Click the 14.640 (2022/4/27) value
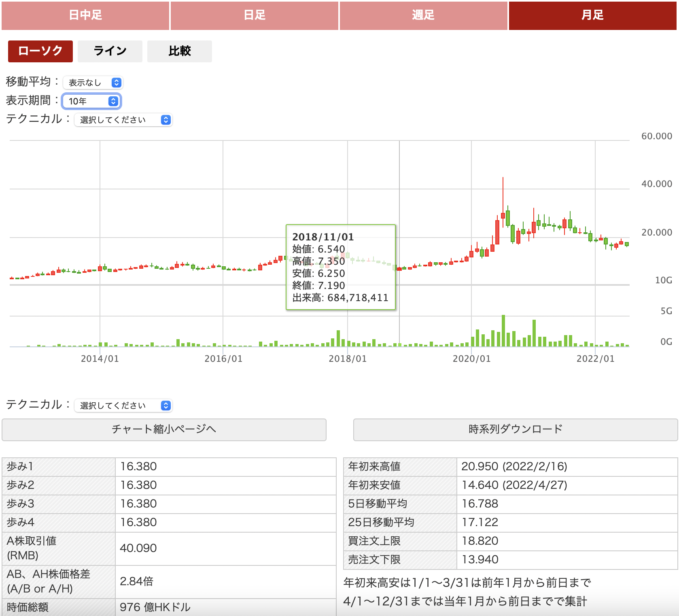This screenshot has width=679, height=616. tap(514, 485)
